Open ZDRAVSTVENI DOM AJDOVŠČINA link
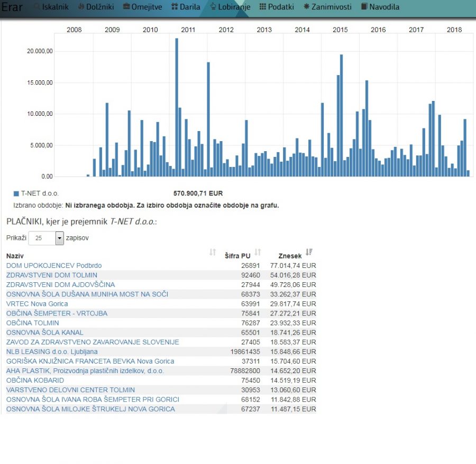 pos(60,285)
